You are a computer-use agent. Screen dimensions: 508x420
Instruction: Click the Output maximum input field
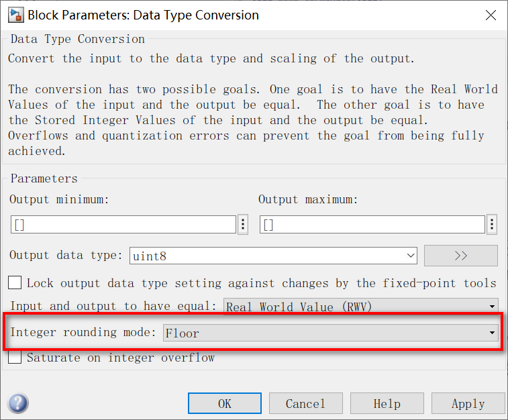click(x=372, y=224)
